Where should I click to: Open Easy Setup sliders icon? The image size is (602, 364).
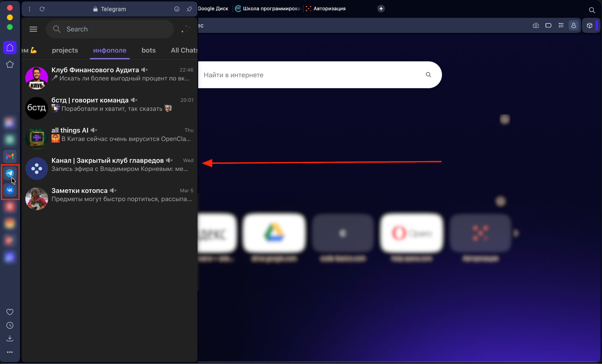(x=561, y=26)
